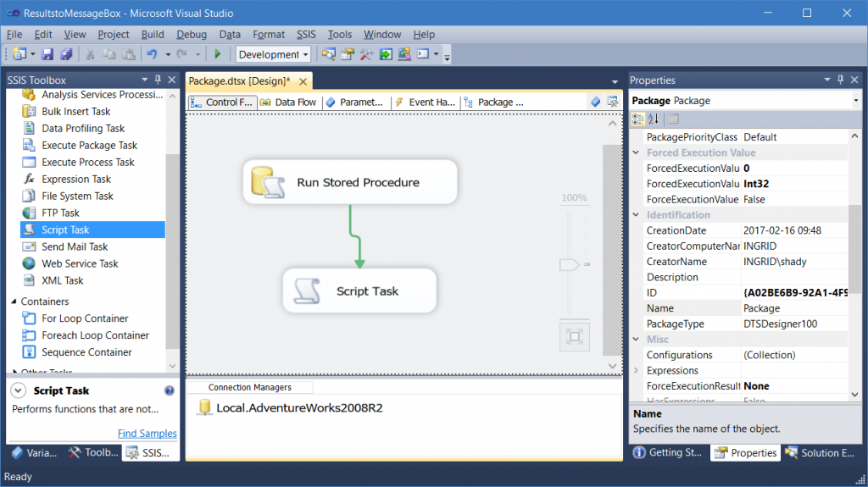The width and height of the screenshot is (868, 487).
Task: Open the toolbar's Properties Window icon
Action: coord(348,54)
